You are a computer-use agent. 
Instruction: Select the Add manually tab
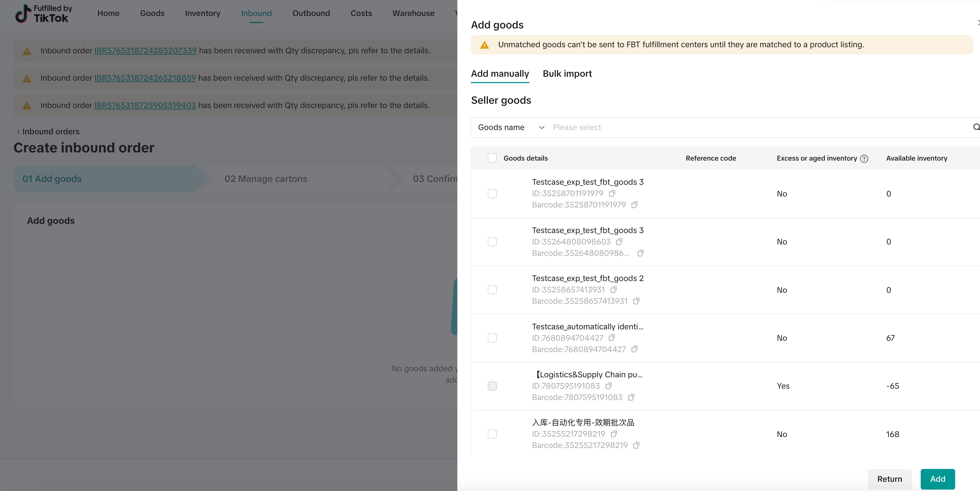coord(500,74)
